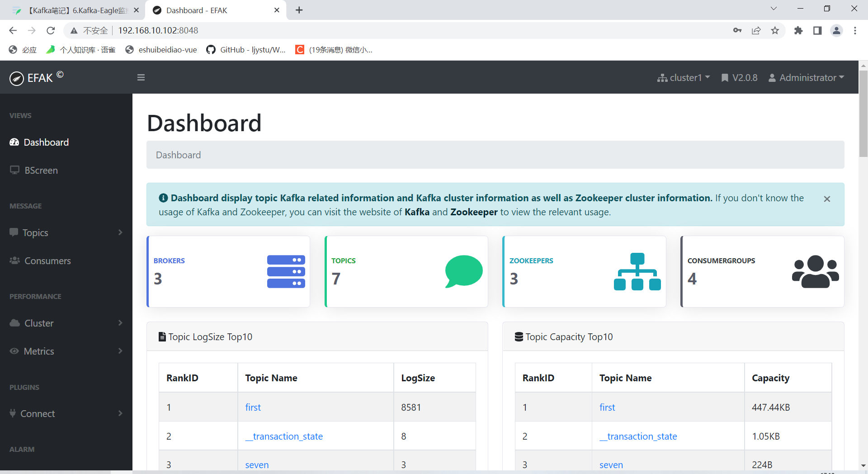The width and height of the screenshot is (868, 474).
Task: Open a new browser tab
Action: point(299,10)
